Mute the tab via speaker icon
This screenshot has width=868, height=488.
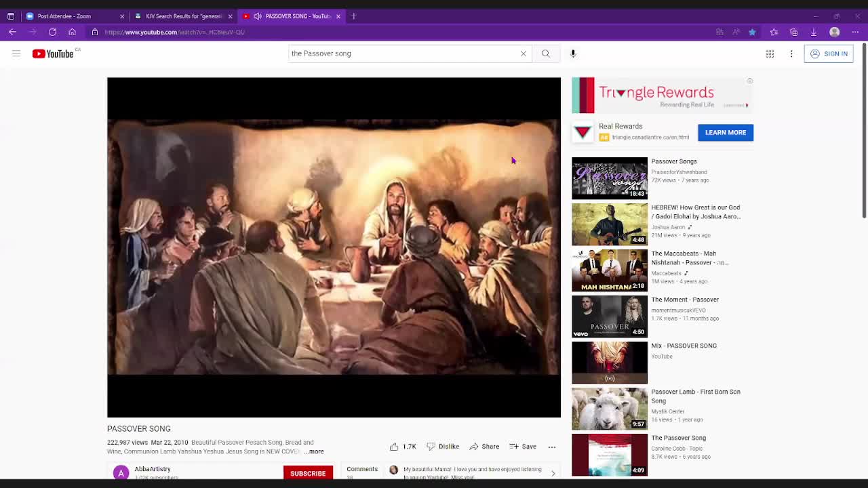257,16
